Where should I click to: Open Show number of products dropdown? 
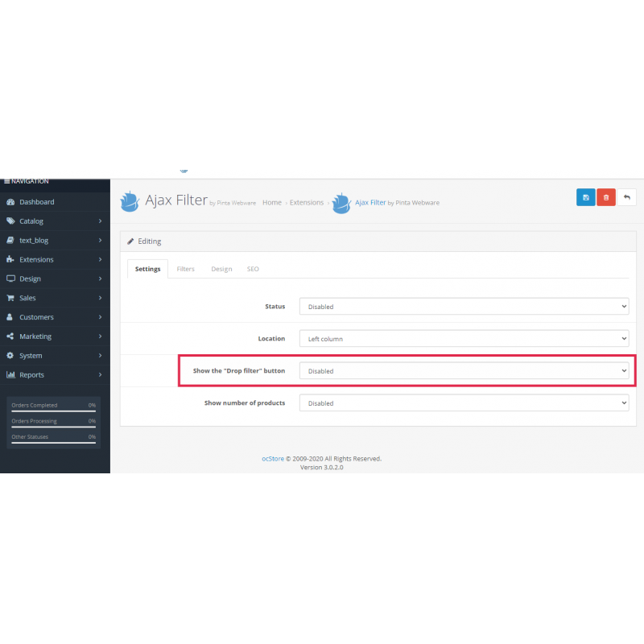pyautogui.click(x=464, y=403)
